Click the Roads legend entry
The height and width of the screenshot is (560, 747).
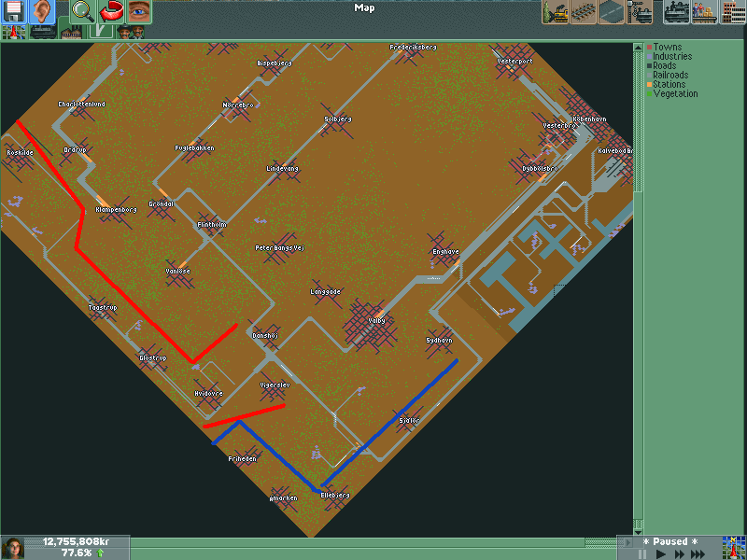point(662,65)
